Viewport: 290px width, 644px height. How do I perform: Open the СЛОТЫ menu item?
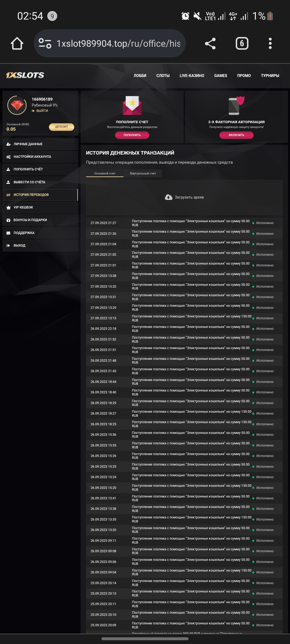tap(163, 76)
